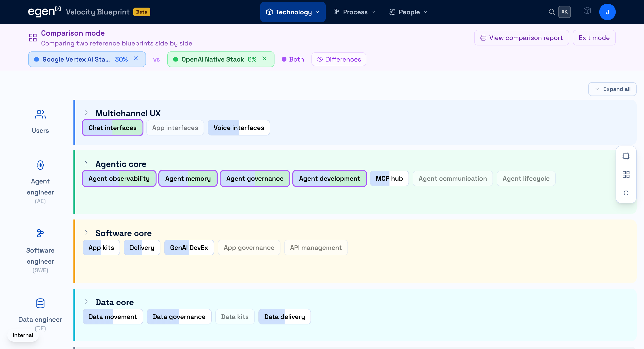Expand the Multichannel UX section

(x=86, y=113)
